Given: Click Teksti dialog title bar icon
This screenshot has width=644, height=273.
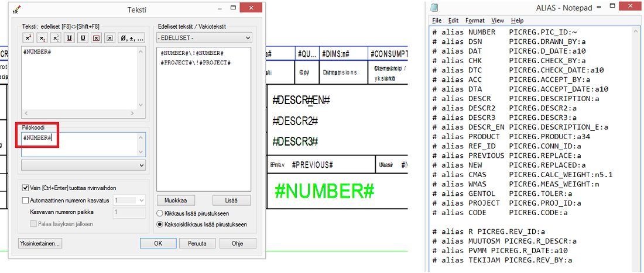Looking at the screenshot, I should (17, 9).
